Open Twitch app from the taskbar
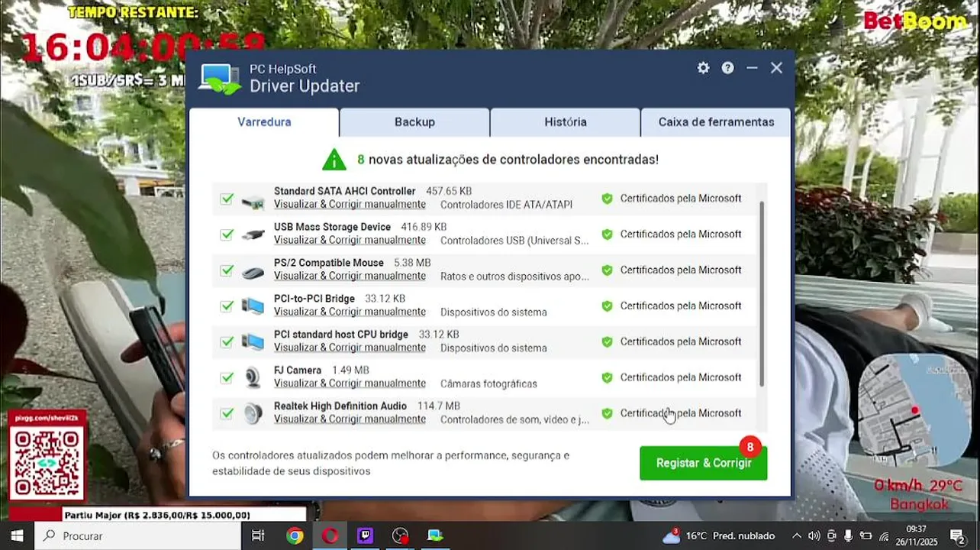 365,535
